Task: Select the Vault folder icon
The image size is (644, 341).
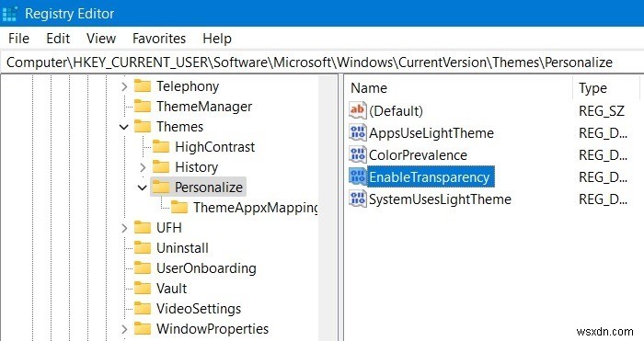Action: click(143, 288)
